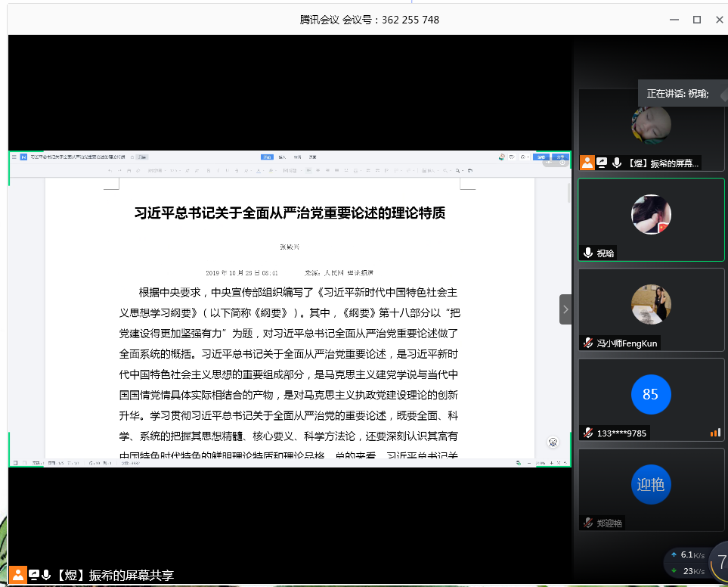Click the muted mic icon beside 133****9785
The image size is (728, 587).
click(587, 433)
